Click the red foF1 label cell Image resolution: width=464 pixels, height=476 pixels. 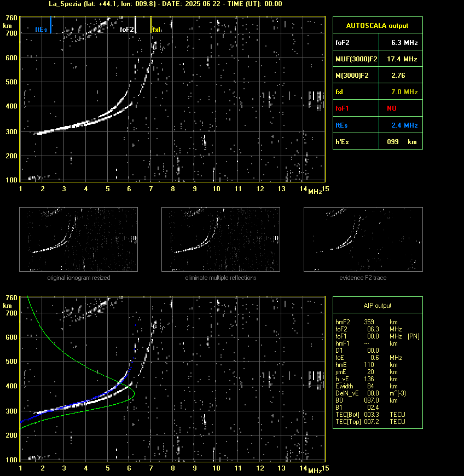click(356, 108)
